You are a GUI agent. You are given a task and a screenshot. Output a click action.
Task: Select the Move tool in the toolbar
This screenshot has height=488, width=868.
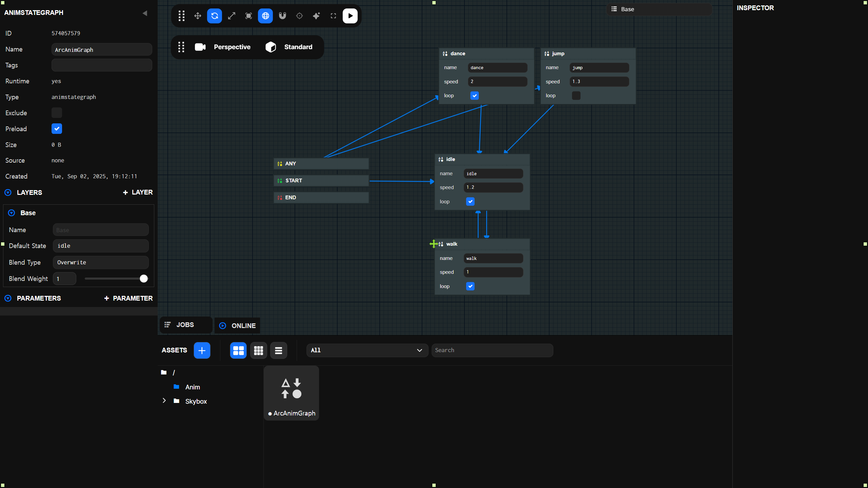(197, 16)
